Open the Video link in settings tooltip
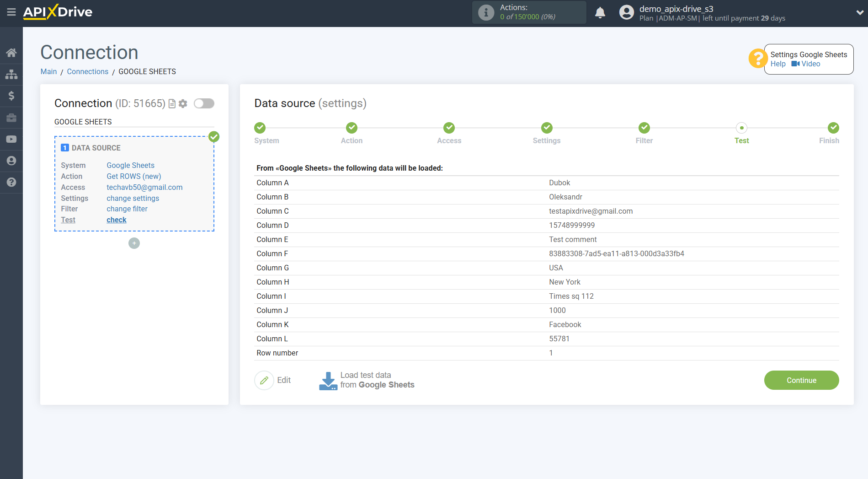Screen dimensions: 868x479 point(811,64)
